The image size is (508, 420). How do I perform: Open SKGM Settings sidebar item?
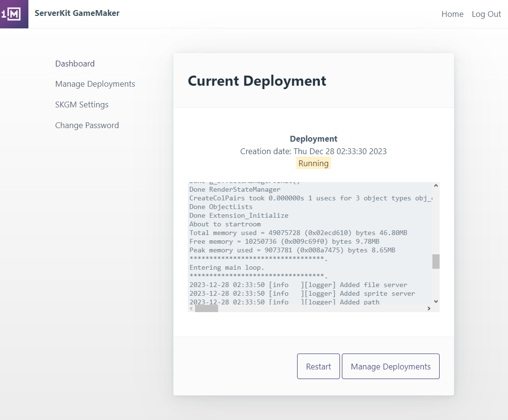point(82,105)
